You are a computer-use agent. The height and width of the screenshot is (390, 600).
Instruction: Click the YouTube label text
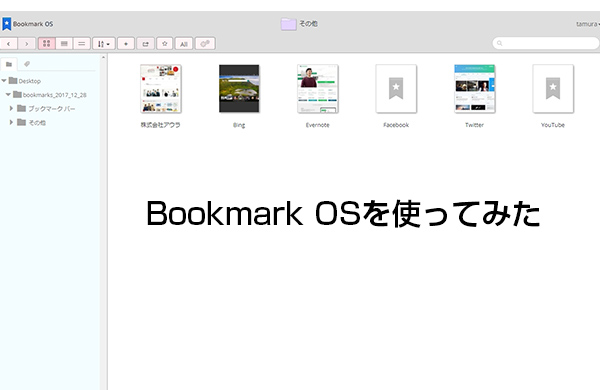[x=553, y=125]
